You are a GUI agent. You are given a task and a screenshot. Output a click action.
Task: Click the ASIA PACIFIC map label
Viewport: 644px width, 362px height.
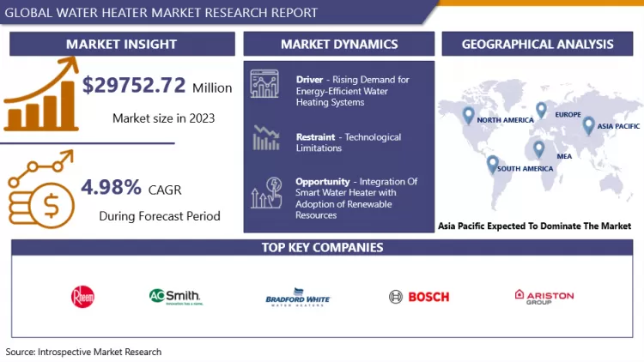(x=618, y=126)
